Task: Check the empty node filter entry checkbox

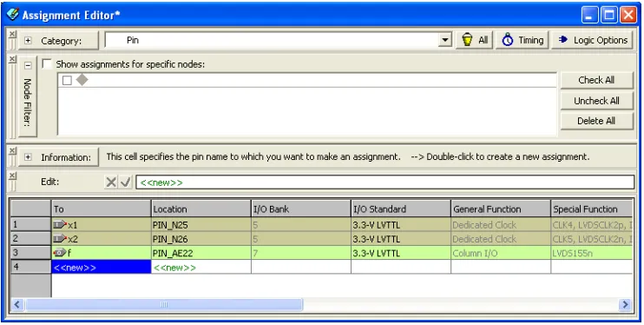Action: pyautogui.click(x=67, y=80)
